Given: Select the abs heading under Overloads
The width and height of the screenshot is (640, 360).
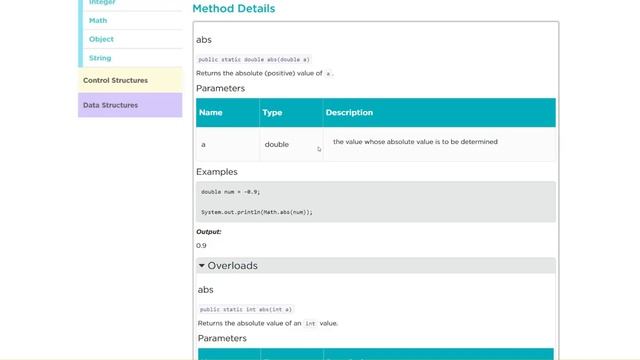Looking at the screenshot, I should coord(205,290).
